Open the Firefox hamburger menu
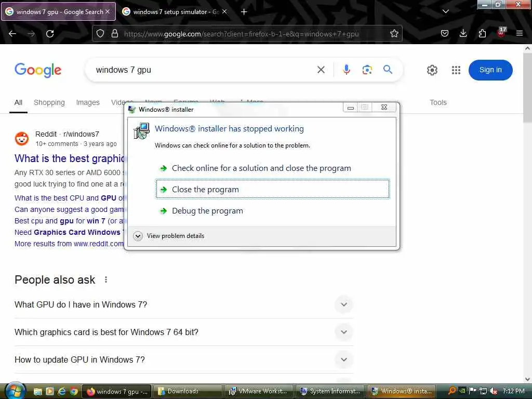This screenshot has width=532, height=399. pyautogui.click(x=519, y=33)
